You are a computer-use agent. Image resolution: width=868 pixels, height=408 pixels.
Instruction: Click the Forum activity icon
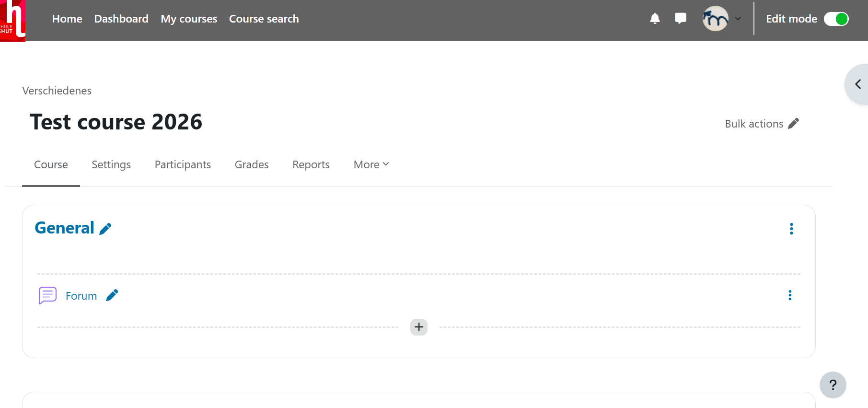(x=47, y=295)
